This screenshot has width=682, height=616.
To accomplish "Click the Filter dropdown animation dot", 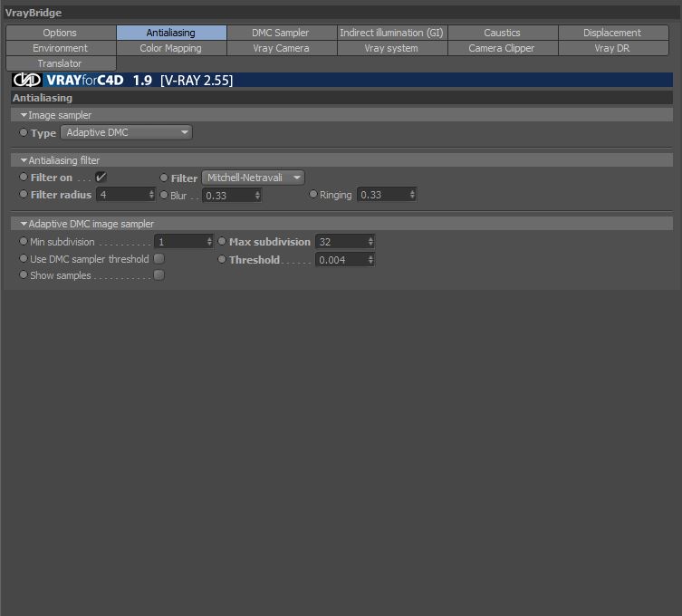I will pyautogui.click(x=164, y=178).
